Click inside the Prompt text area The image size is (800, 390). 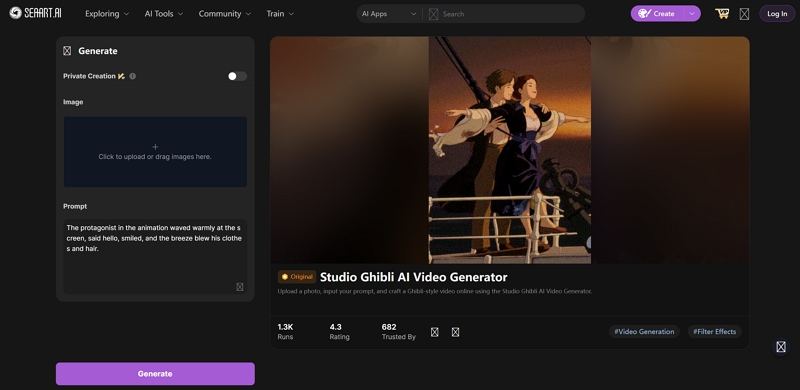[155, 257]
